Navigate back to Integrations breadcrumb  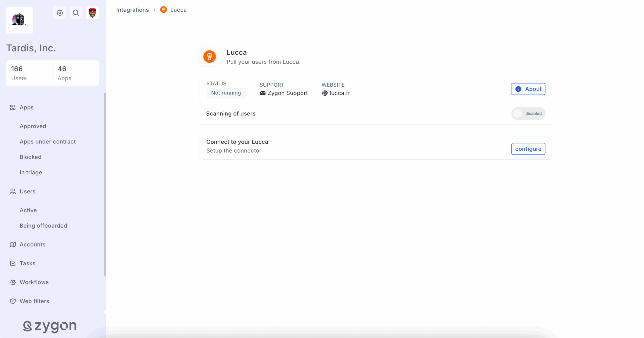(133, 10)
